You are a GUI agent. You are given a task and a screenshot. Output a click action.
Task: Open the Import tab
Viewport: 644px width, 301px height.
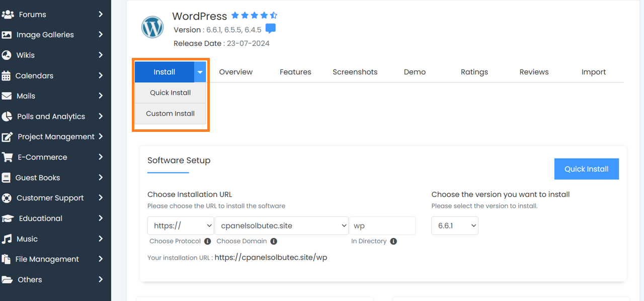point(594,72)
